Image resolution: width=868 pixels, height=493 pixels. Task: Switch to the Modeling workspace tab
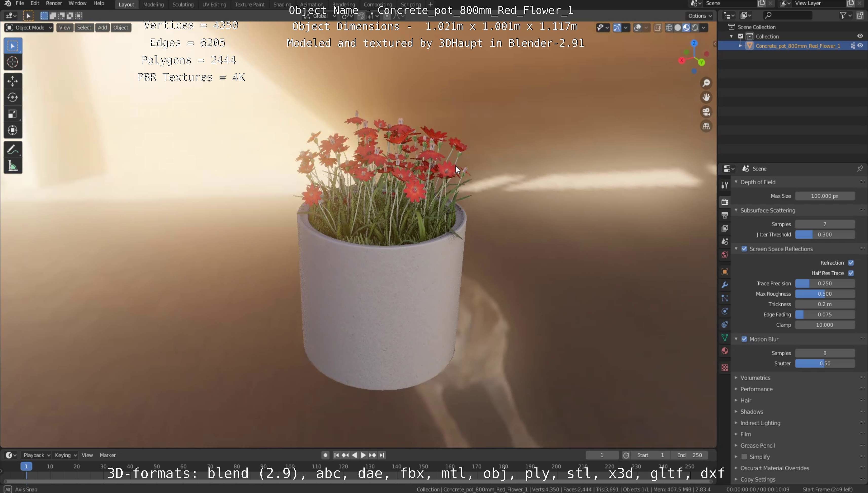153,4
